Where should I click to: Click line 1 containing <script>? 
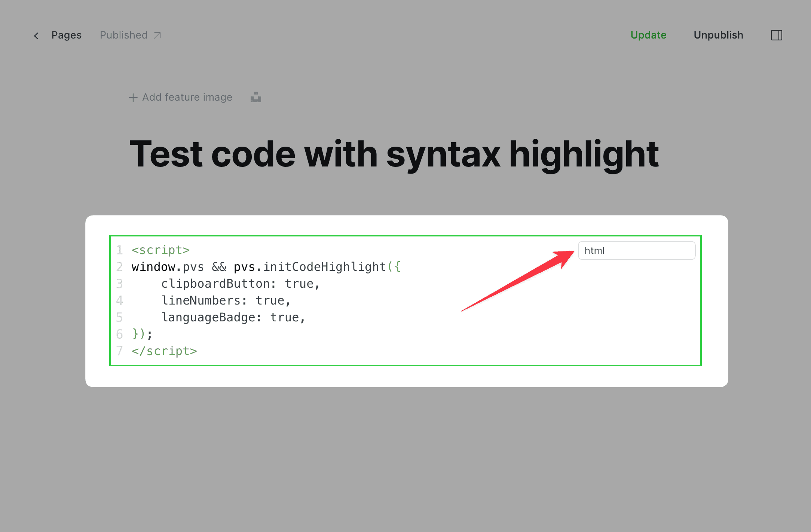(x=161, y=250)
